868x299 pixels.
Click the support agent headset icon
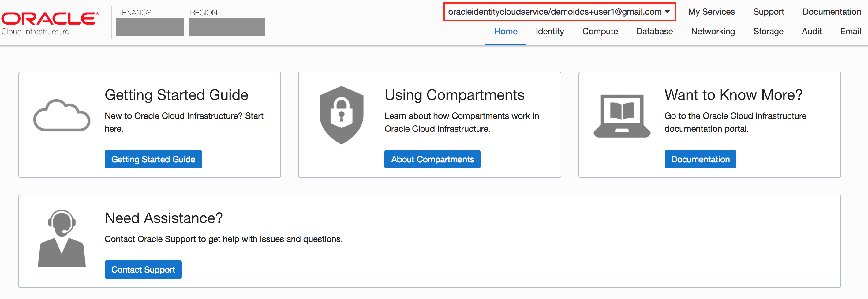pos(62,238)
